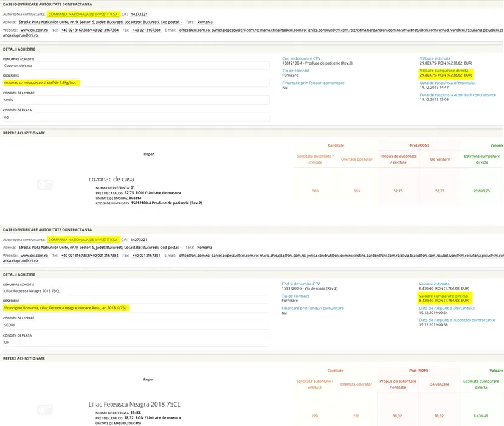Click the first 'sediu' delivery conditions field
The width and height of the screenshot is (504, 426).
point(135,99)
